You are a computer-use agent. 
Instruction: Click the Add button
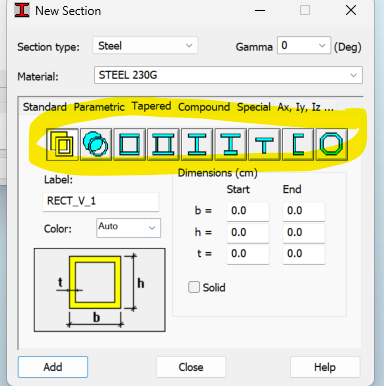coord(53,367)
